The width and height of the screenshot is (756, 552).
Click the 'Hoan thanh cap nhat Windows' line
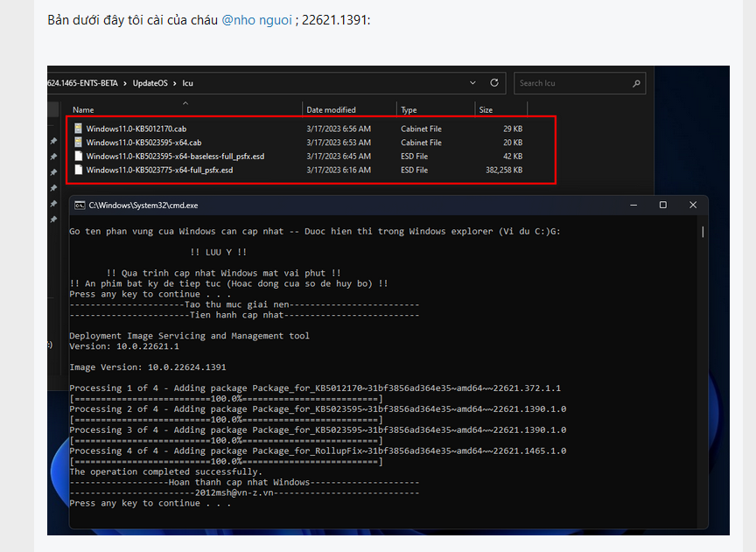[x=244, y=483]
